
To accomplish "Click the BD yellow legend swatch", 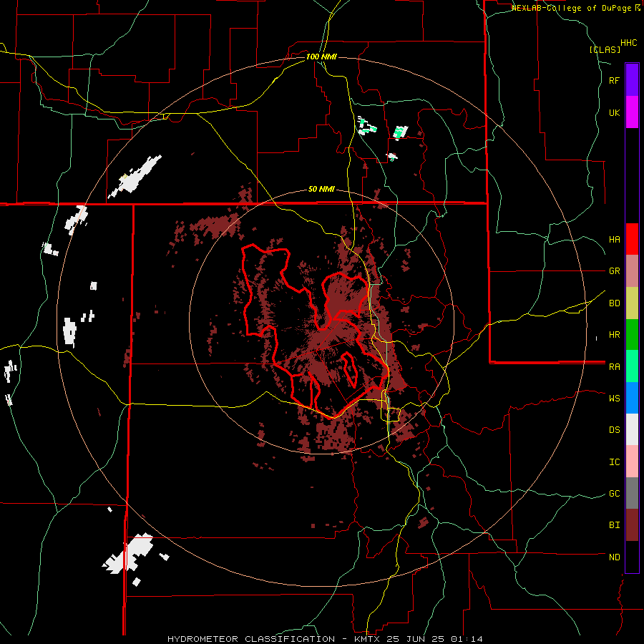I will click(632, 303).
